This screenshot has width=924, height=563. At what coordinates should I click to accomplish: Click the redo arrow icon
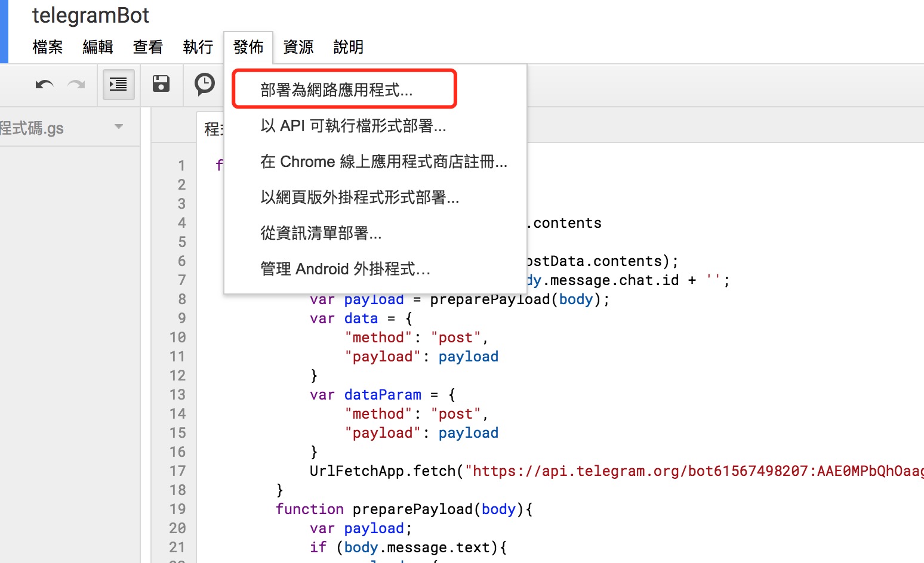(x=76, y=85)
